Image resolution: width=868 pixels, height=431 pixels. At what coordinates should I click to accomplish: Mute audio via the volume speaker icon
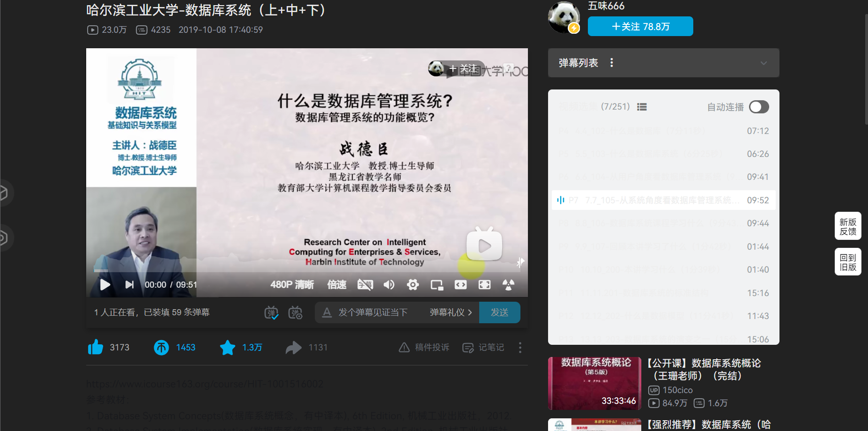click(x=389, y=284)
